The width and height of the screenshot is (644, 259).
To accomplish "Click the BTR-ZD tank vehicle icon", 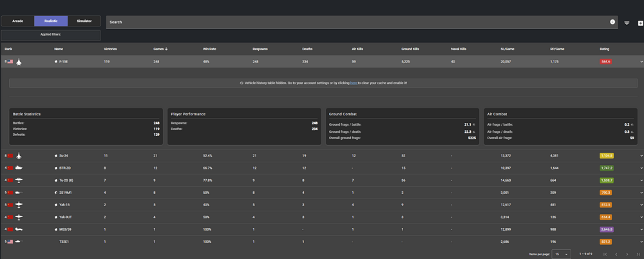I will pos(19,168).
